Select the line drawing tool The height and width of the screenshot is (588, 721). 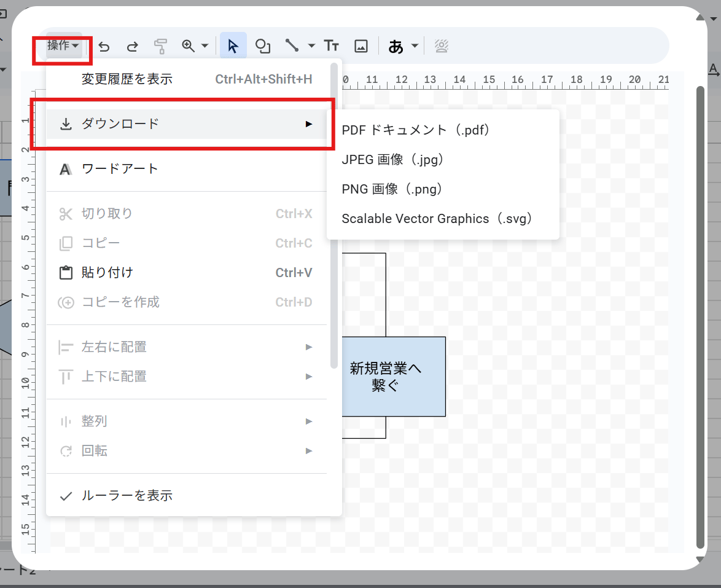click(291, 45)
